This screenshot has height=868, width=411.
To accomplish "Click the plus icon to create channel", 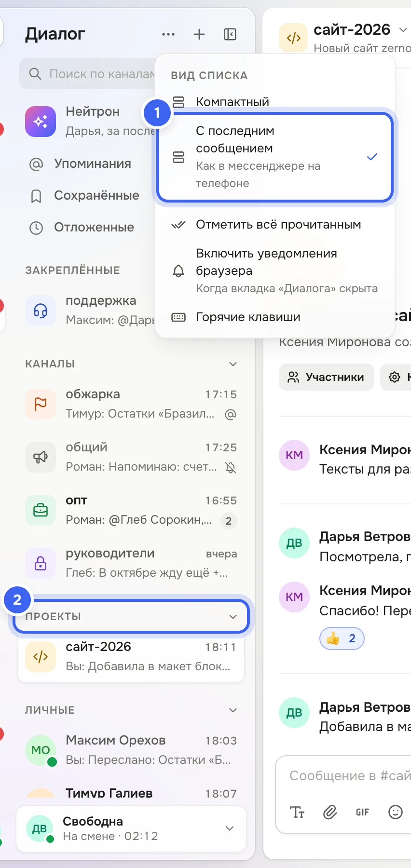I will point(199,34).
